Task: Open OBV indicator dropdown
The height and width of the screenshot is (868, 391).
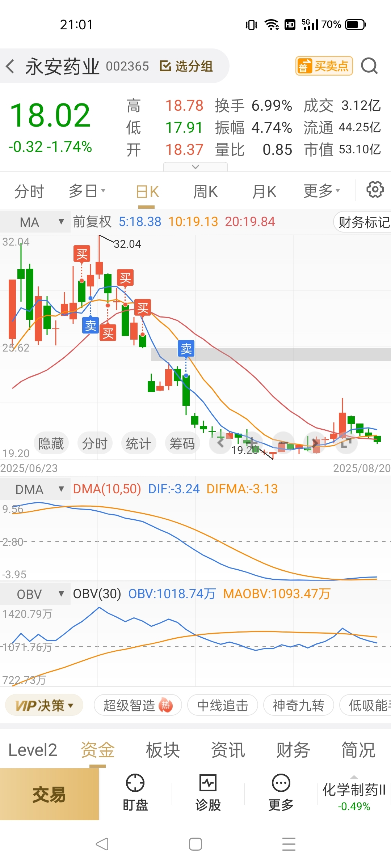Action: coord(35,594)
